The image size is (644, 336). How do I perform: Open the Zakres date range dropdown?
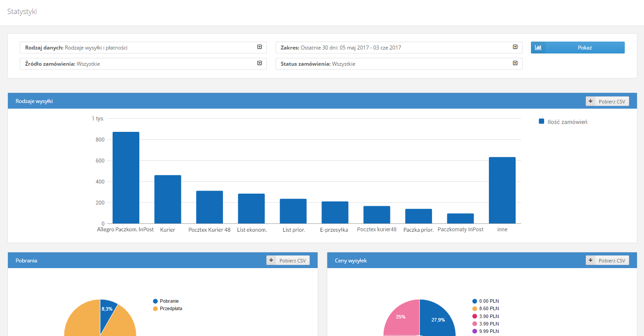click(x=399, y=47)
